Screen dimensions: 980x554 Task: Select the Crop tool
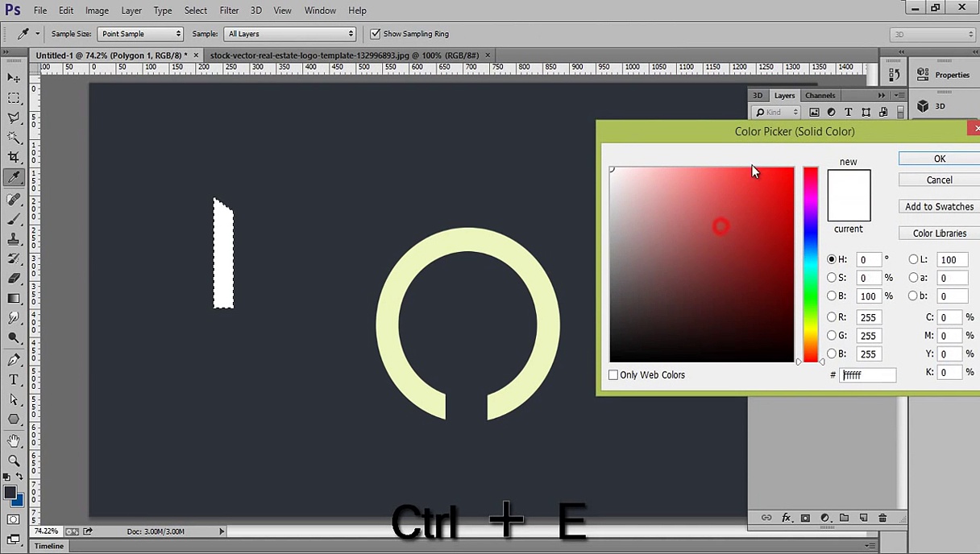[x=14, y=158]
